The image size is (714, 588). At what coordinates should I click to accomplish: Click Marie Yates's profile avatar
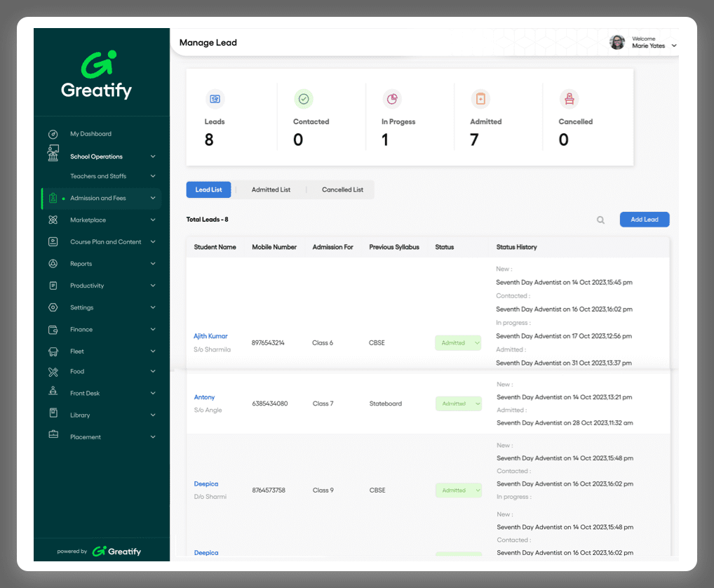[617, 43]
